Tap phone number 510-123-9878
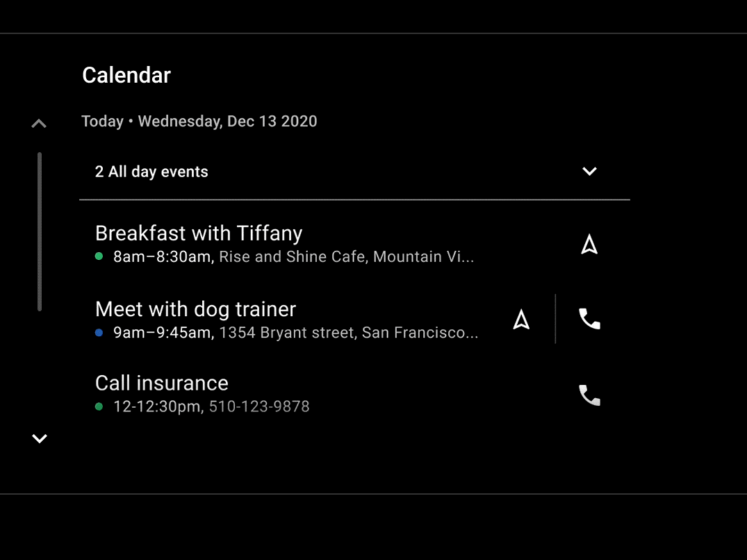Screen dimensions: 747x560 pos(259,406)
